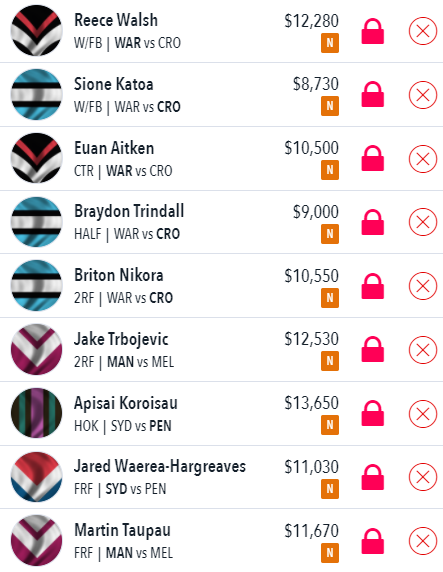The width and height of the screenshot is (443, 572).
Task: Toggle lock on Euan Aitken
Action: (373, 158)
